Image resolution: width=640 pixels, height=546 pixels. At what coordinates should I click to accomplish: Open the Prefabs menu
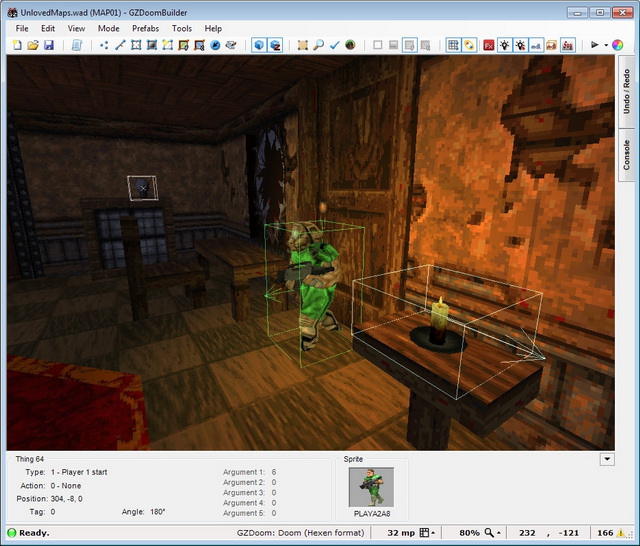click(x=145, y=29)
